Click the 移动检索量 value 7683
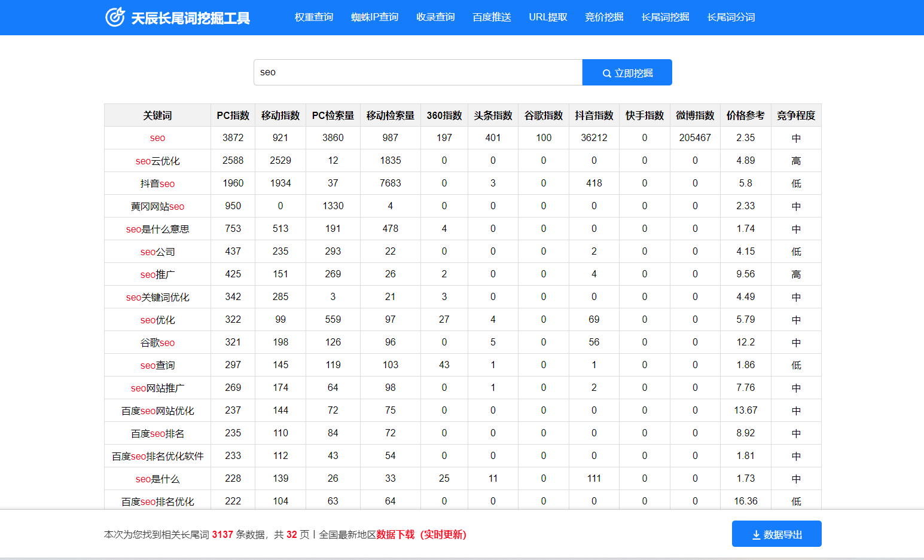 pyautogui.click(x=391, y=183)
